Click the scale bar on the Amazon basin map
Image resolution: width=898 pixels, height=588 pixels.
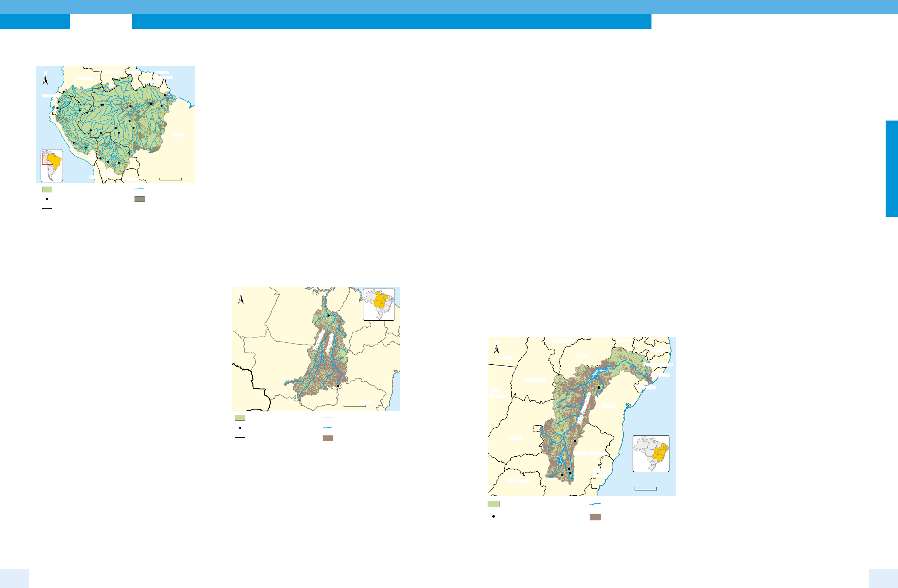tap(170, 179)
